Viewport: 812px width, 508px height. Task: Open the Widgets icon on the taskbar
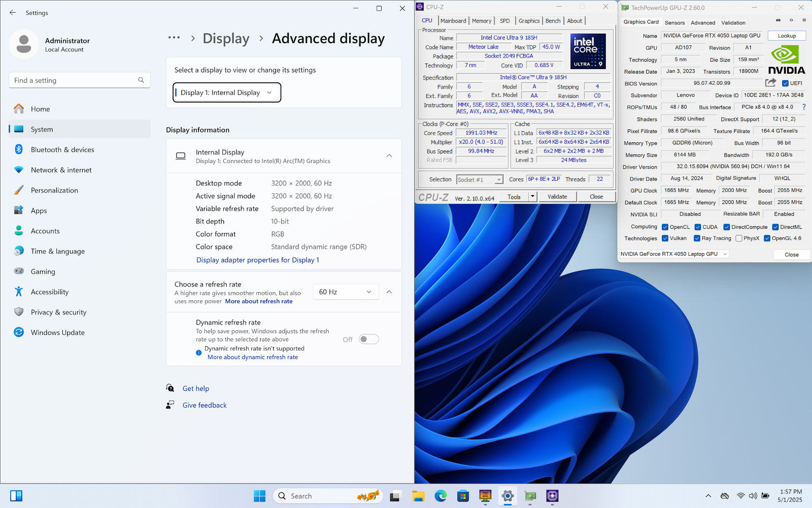point(16,496)
